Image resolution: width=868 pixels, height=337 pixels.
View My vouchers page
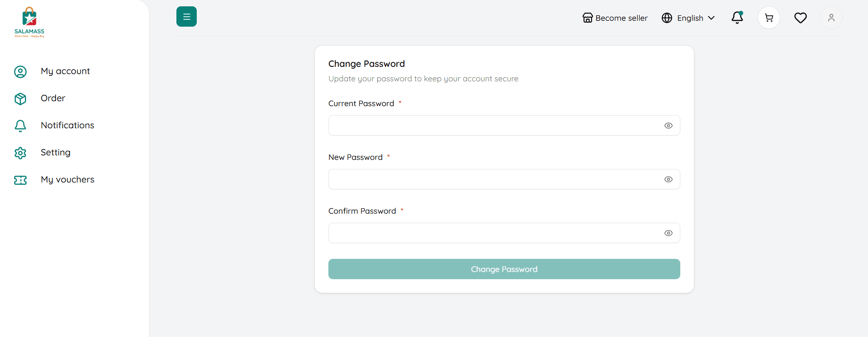pyautogui.click(x=67, y=180)
